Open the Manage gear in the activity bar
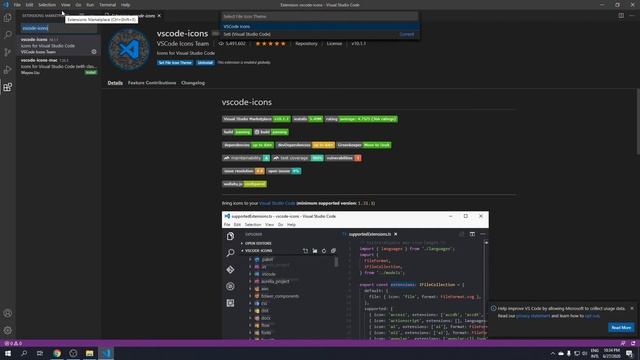Image resolution: width=640 pixels, height=360 pixels. pyautogui.click(x=7, y=331)
